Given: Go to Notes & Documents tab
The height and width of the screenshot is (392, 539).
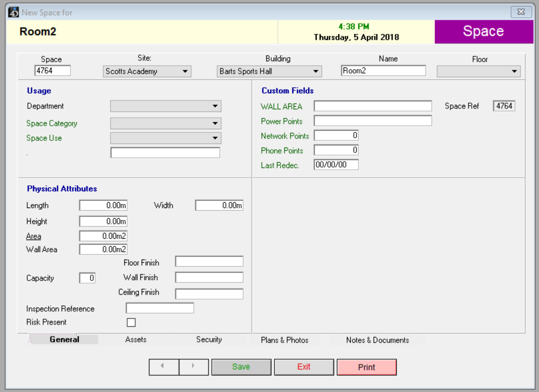Looking at the screenshot, I should (x=378, y=340).
